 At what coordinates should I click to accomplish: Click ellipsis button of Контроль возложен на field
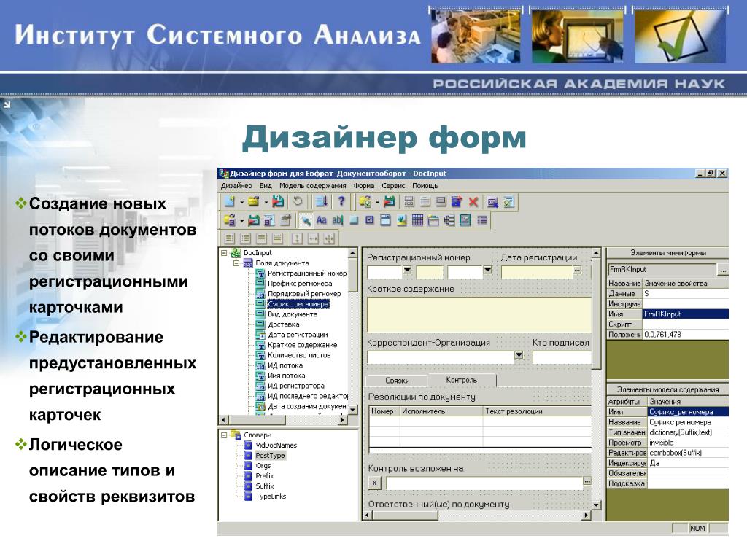(587, 481)
